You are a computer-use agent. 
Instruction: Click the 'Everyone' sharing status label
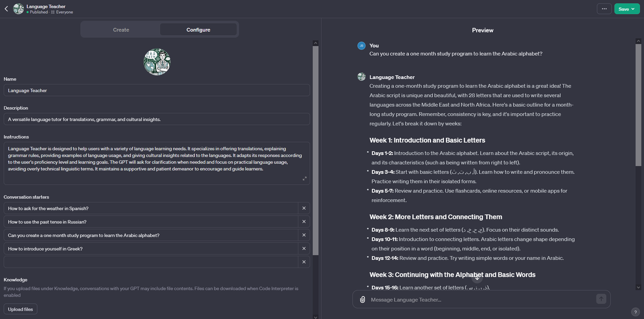click(x=64, y=12)
